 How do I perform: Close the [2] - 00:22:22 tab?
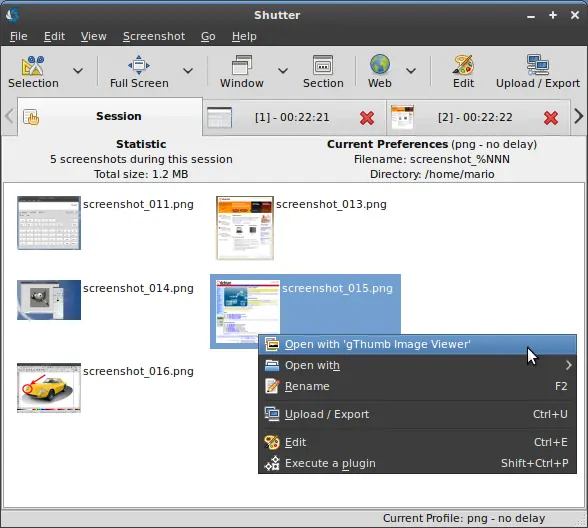pos(550,118)
